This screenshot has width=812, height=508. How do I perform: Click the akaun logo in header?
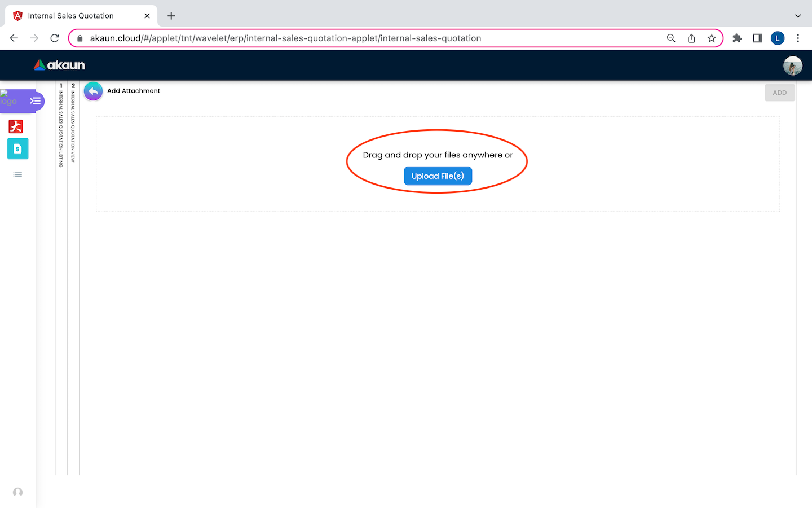click(x=59, y=65)
